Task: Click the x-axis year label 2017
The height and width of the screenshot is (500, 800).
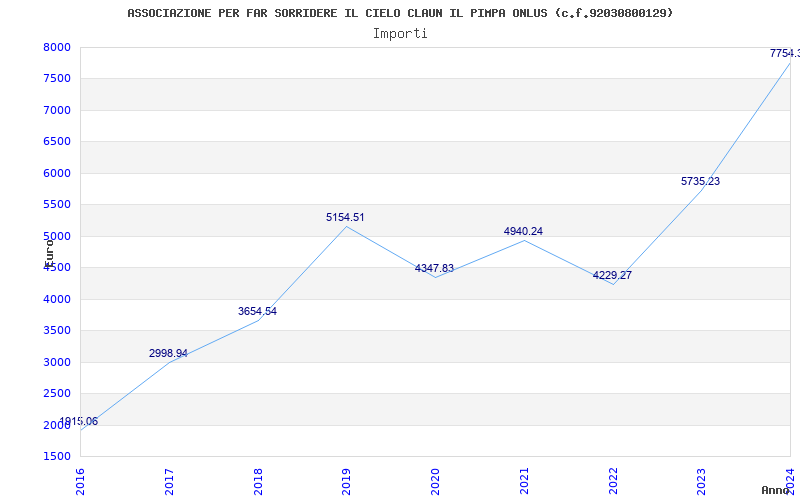Action: 169,482
